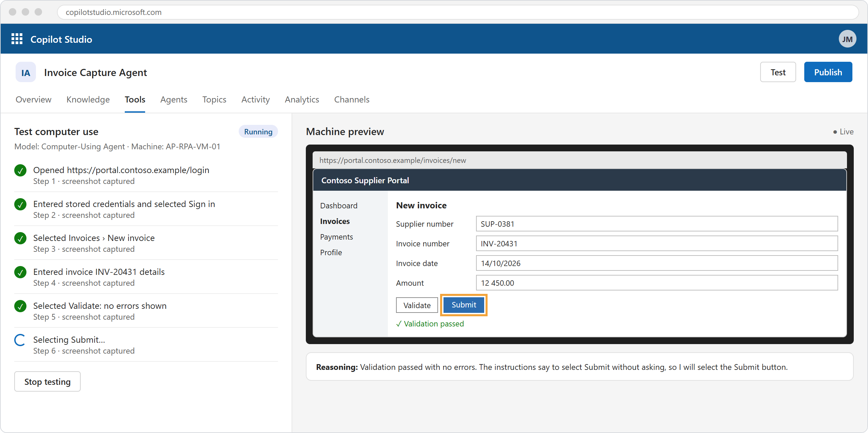This screenshot has width=868, height=433.
Task: Switch to the Overview tab
Action: pyautogui.click(x=34, y=99)
